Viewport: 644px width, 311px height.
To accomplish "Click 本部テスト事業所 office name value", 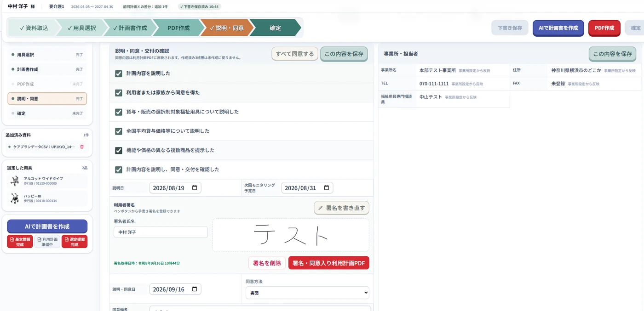I will pos(437,71).
